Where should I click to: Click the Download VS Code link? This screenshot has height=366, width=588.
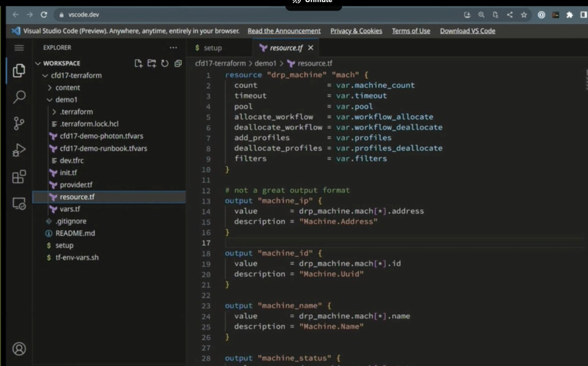[467, 31]
